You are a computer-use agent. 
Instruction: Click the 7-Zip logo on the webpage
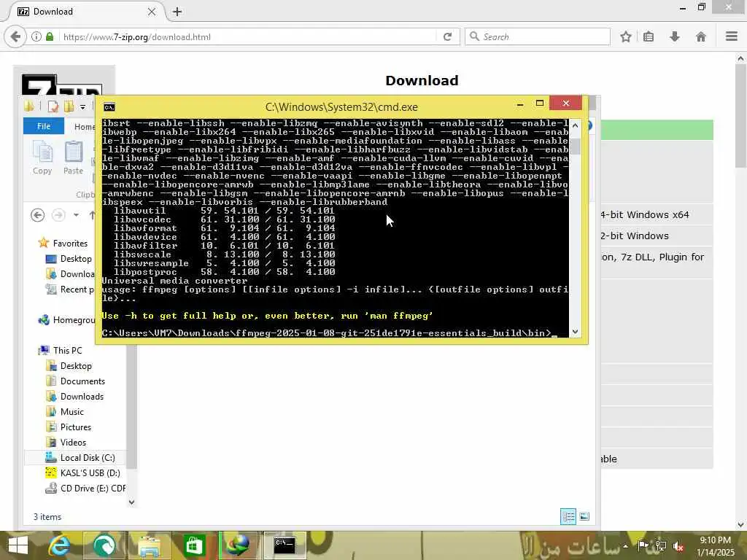coord(63,84)
